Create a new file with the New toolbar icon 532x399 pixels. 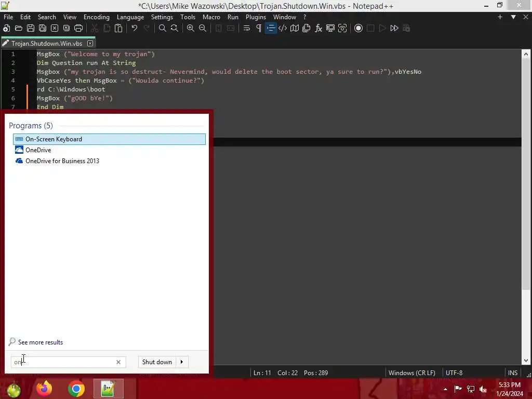(6, 28)
